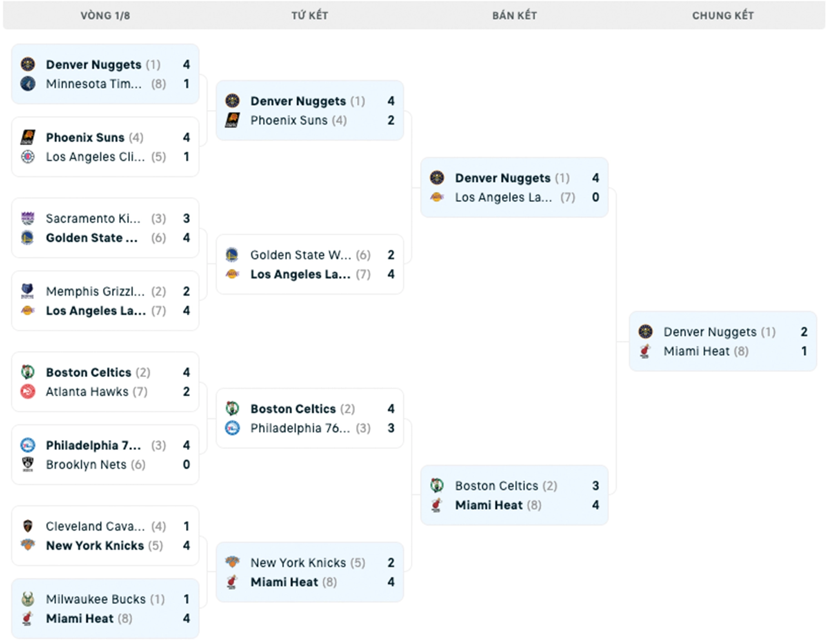This screenshot has height=644, width=831.
Task: Click Philadelphia 76ers logo versus Brooklyn Nets
Action: pos(28,445)
